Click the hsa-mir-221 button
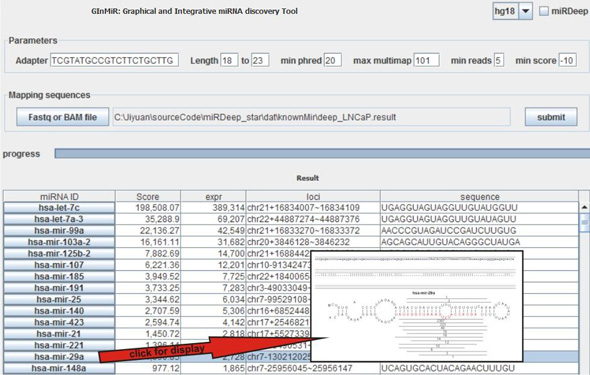The image size is (590, 375). [x=59, y=345]
